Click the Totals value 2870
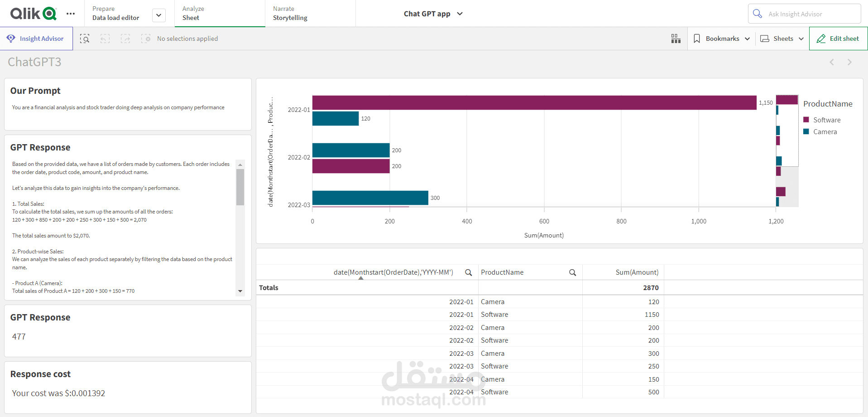 coord(651,288)
